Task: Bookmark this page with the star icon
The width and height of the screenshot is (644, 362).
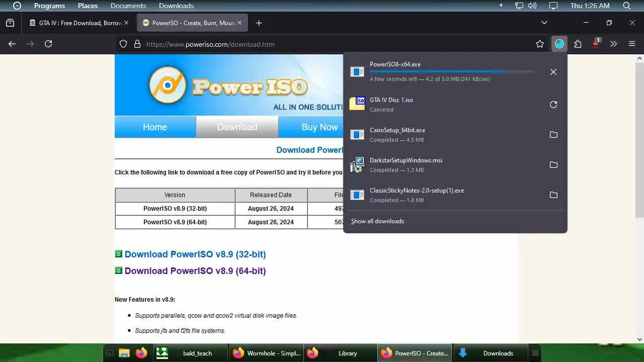Action: (x=540, y=44)
